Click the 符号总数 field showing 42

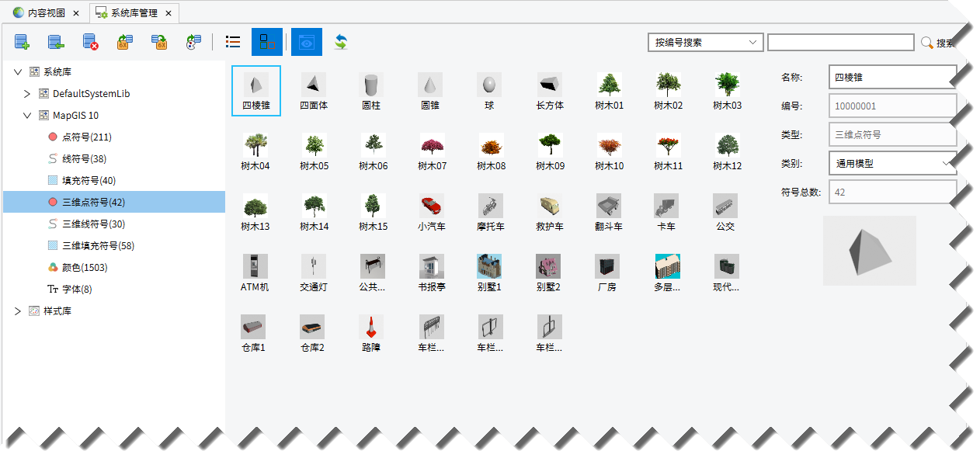pos(893,192)
